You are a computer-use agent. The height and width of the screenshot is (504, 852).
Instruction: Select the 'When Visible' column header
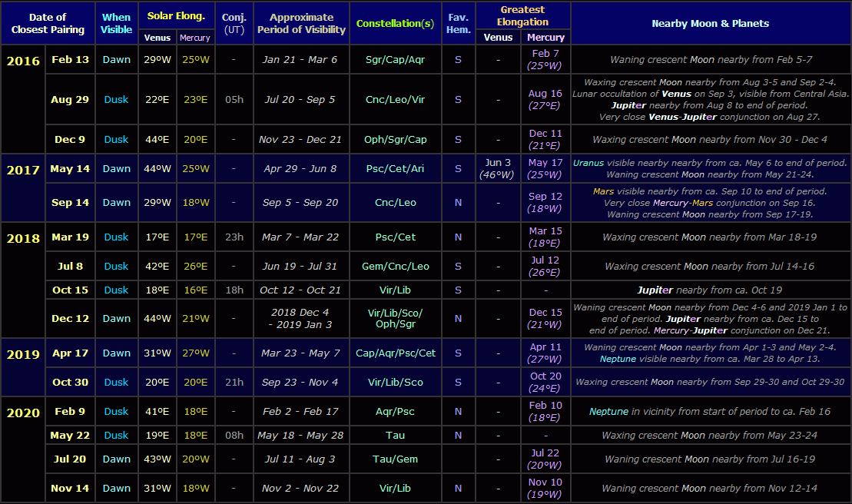117,23
